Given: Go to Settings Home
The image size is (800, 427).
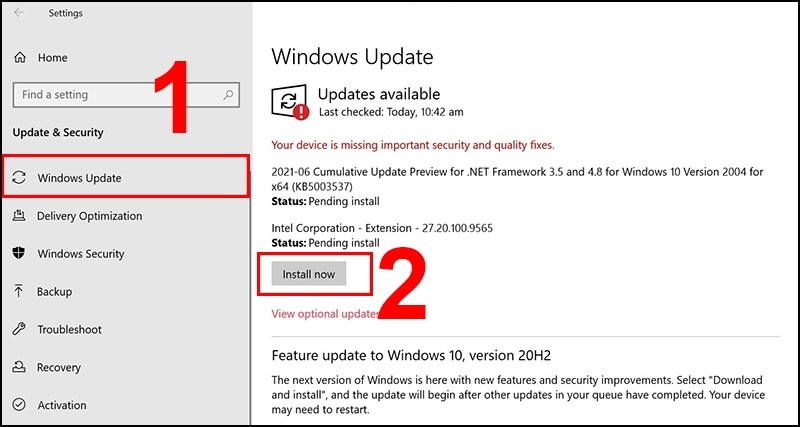Looking at the screenshot, I should (52, 58).
